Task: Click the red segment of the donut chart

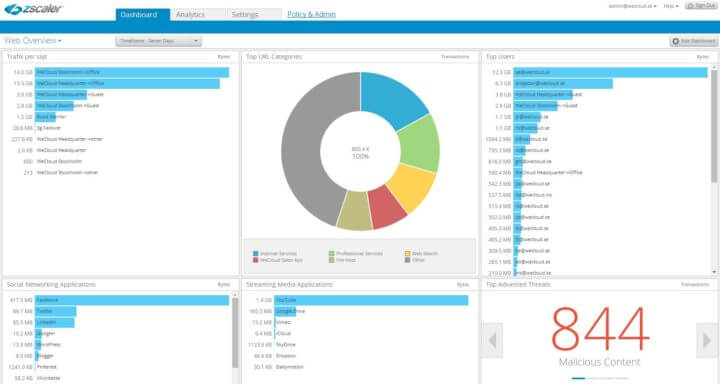Action: coord(386,208)
